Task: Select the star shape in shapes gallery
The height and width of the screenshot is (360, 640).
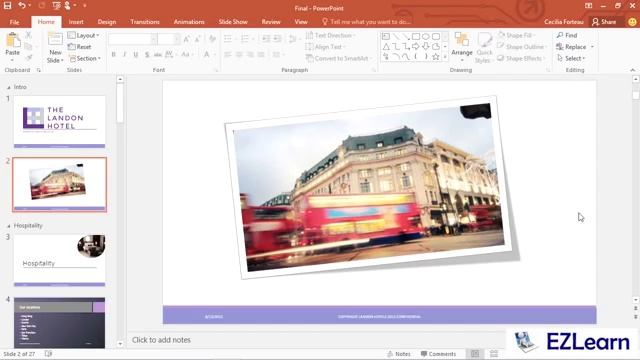Action: click(436, 57)
